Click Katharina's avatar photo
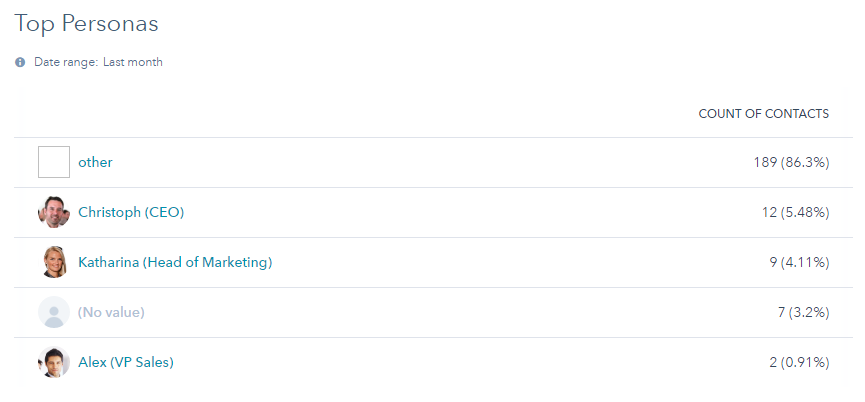The image size is (865, 402). 54,262
